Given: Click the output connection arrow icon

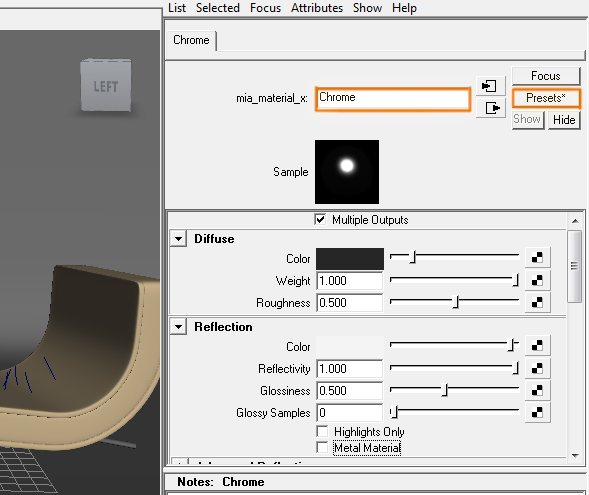Looking at the screenshot, I should pos(490,108).
